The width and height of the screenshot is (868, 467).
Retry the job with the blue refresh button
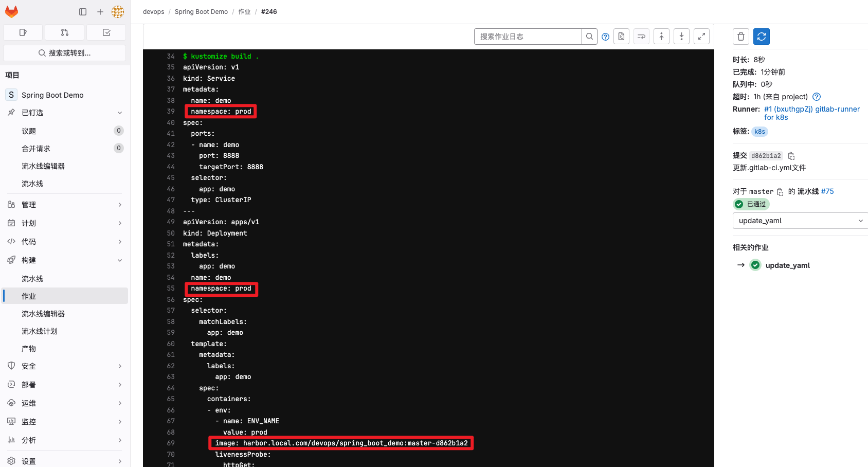tap(761, 36)
